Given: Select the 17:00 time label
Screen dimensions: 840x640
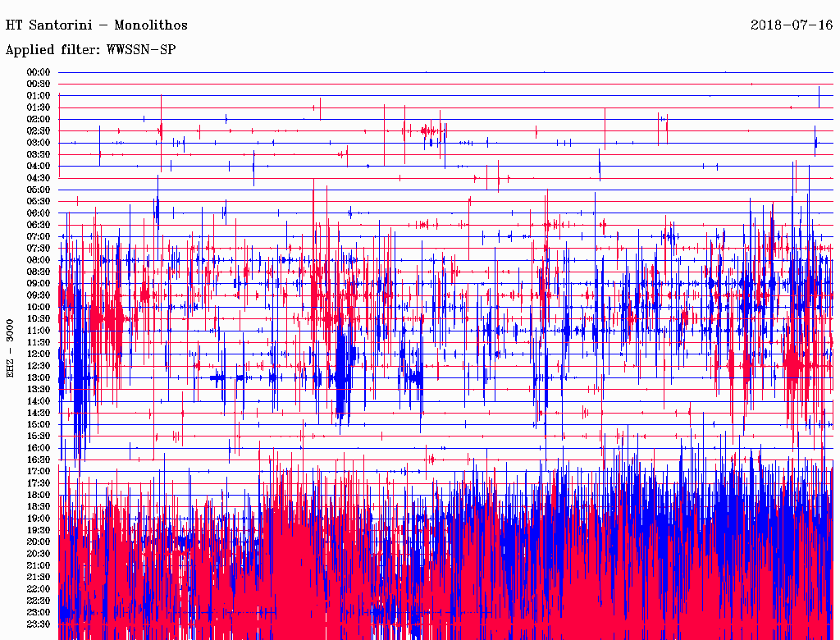Looking at the screenshot, I should click(x=38, y=472).
